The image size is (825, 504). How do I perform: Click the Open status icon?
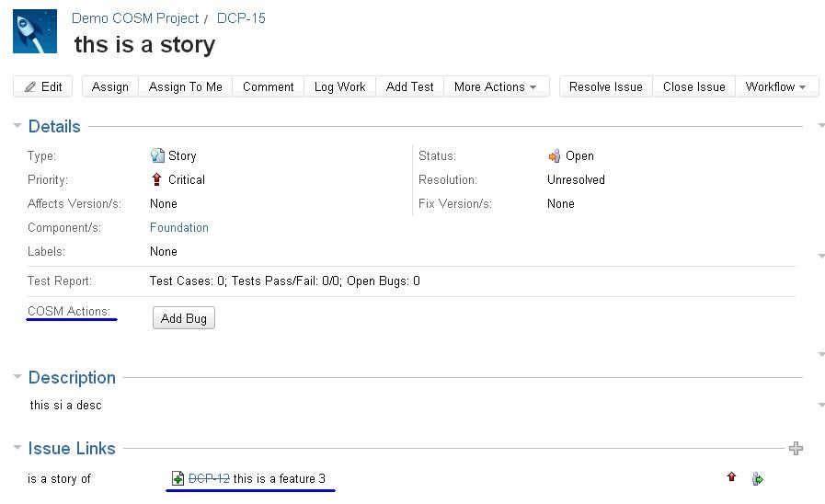tap(554, 156)
